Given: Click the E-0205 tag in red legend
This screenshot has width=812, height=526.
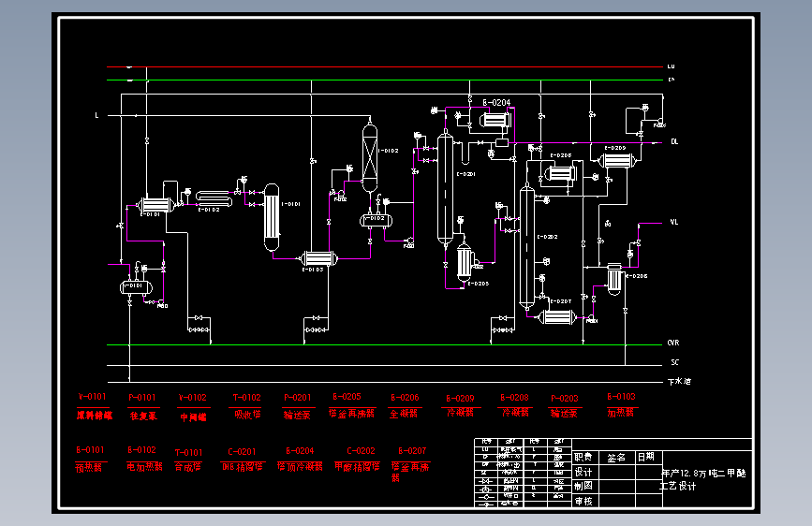Looking at the screenshot, I should [x=347, y=397].
